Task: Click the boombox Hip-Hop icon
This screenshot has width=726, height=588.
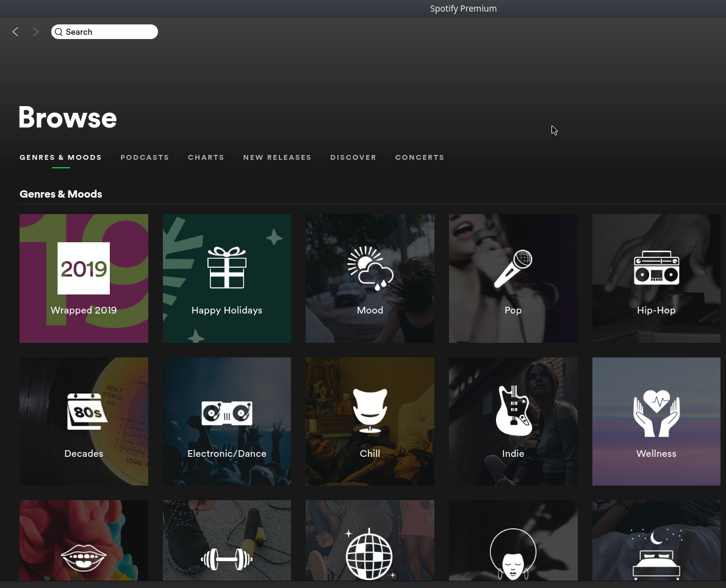Action: coord(656,268)
